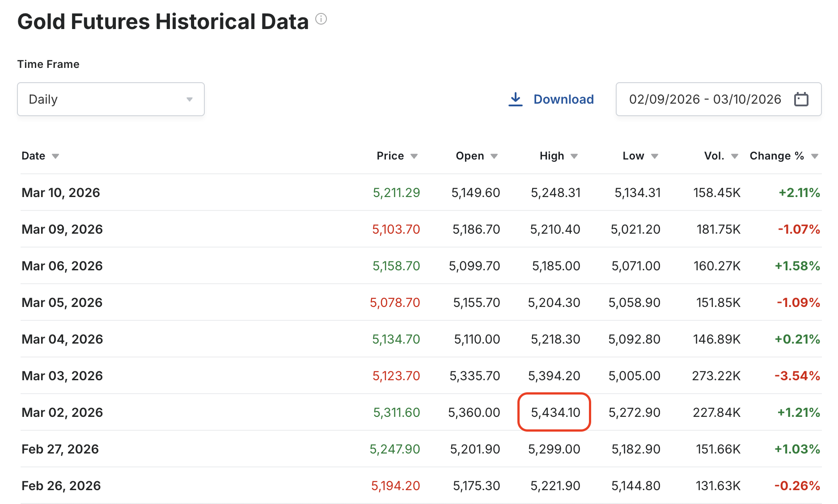Click the highlighted 5,434.10 high value

click(x=555, y=412)
